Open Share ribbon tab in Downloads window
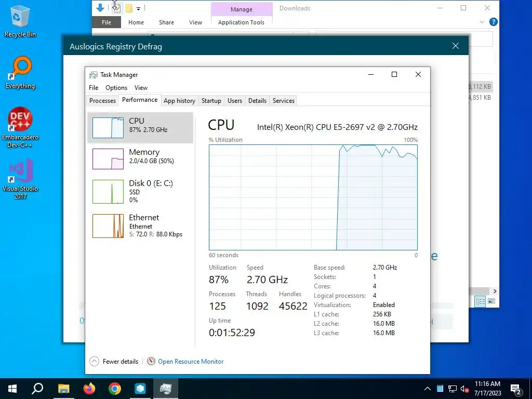The height and width of the screenshot is (399, 532). 166,22
